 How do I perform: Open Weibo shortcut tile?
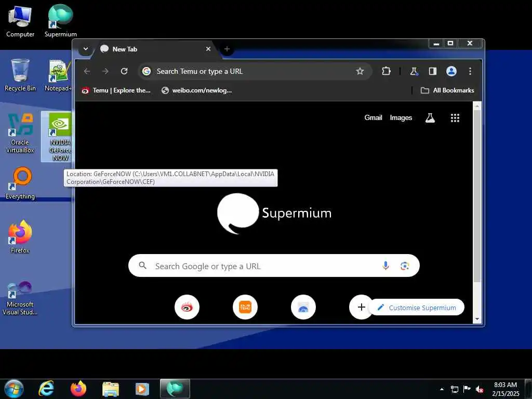tap(187, 307)
